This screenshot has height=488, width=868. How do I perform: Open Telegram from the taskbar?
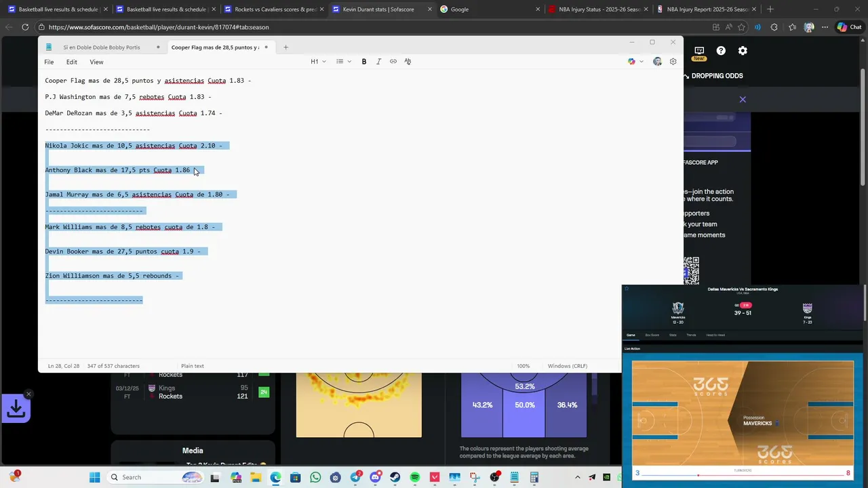[x=355, y=477]
